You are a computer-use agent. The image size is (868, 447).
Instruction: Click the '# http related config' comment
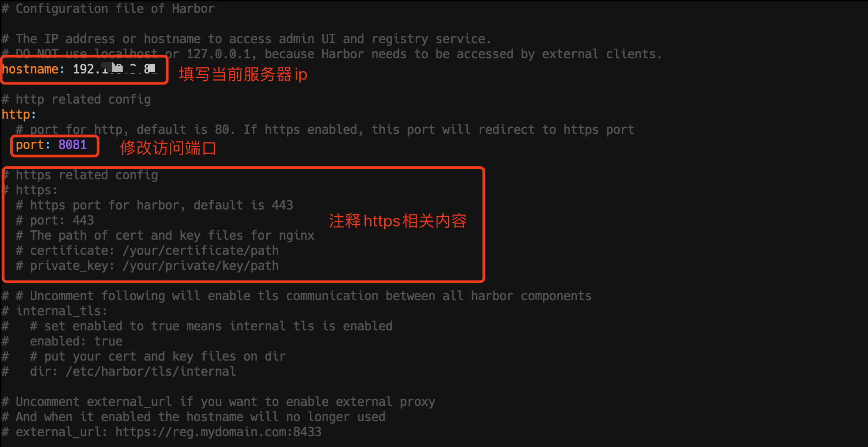[x=76, y=100]
